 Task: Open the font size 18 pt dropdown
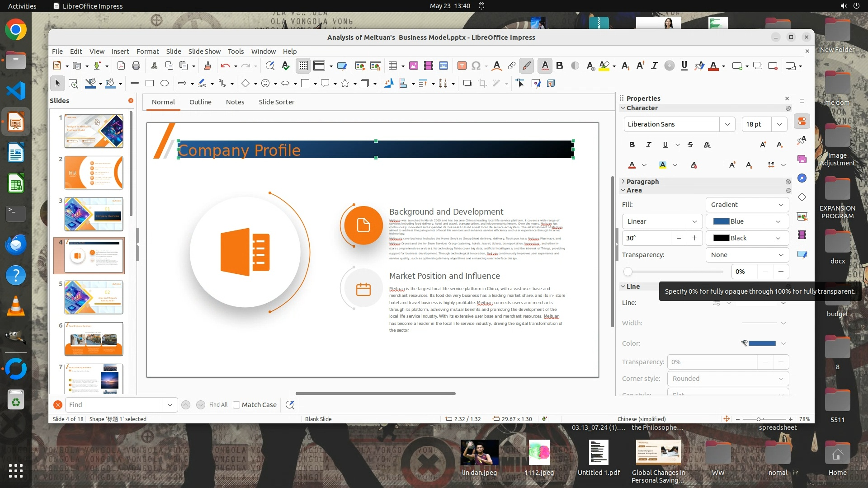tap(779, 124)
